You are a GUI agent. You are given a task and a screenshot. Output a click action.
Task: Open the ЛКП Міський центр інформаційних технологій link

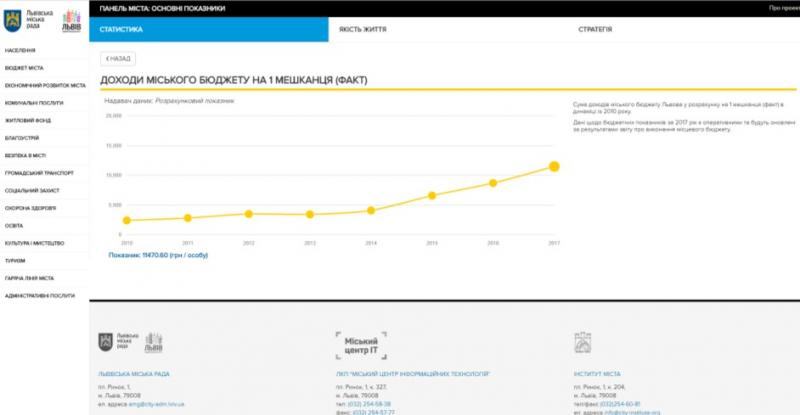[412, 374]
